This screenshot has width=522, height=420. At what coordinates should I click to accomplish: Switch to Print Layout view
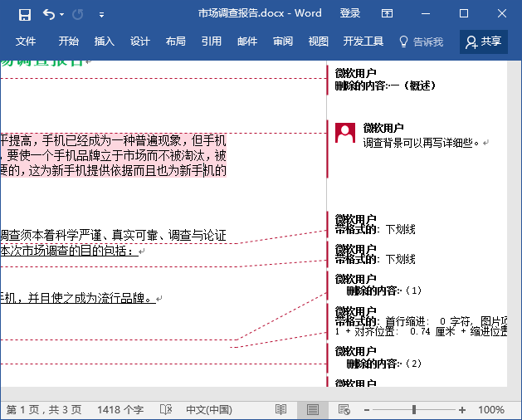(313, 409)
